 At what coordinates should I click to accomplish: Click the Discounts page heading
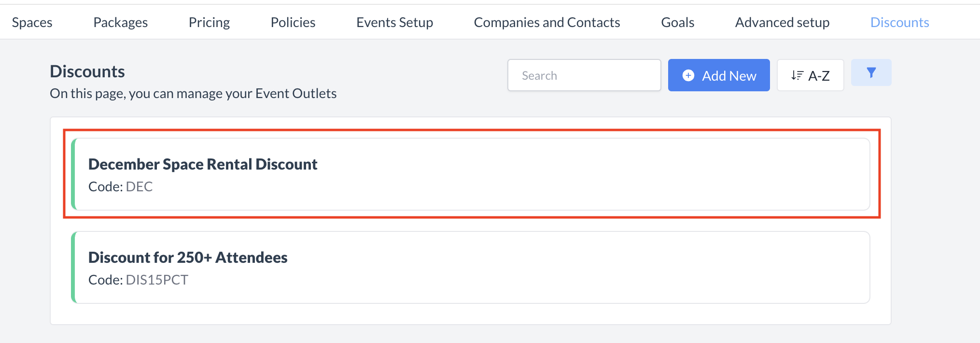tap(87, 71)
